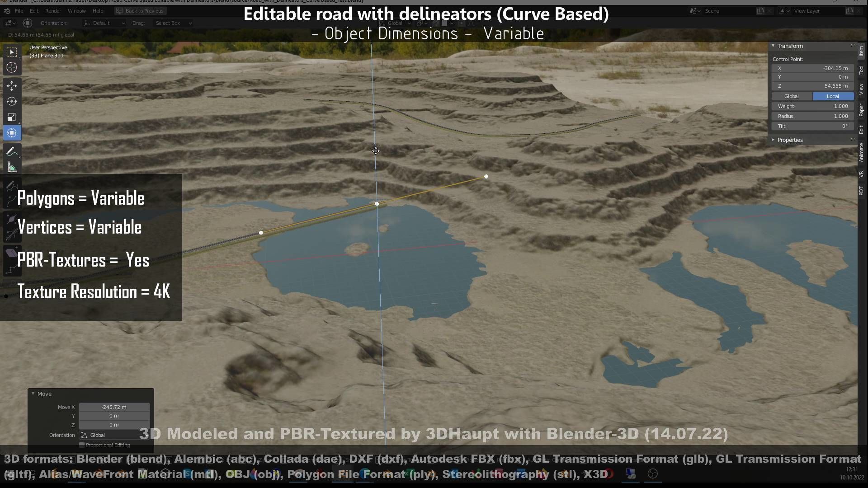Click the Scene name field
Image resolution: width=868 pixels, height=488 pixels.
tap(729, 11)
